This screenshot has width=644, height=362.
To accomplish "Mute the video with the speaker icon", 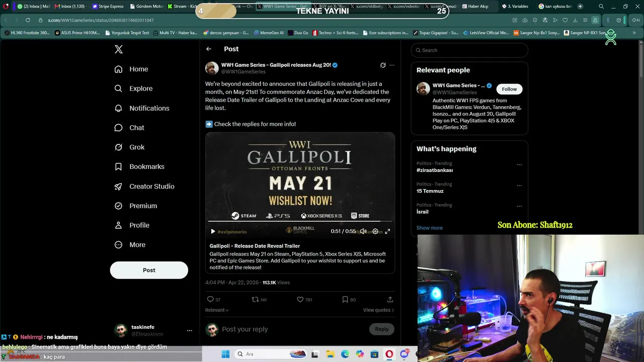I will point(363,231).
